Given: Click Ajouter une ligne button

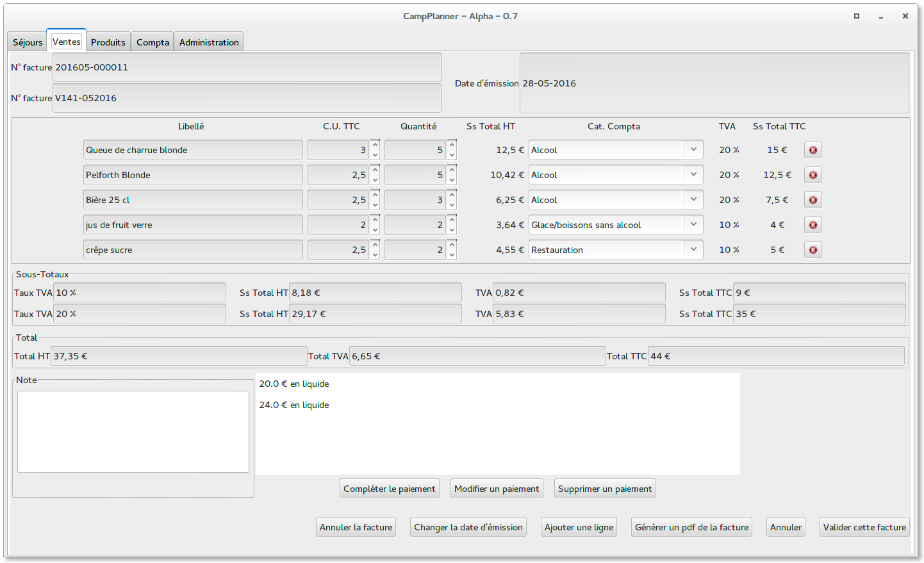Looking at the screenshot, I should click(x=579, y=527).
